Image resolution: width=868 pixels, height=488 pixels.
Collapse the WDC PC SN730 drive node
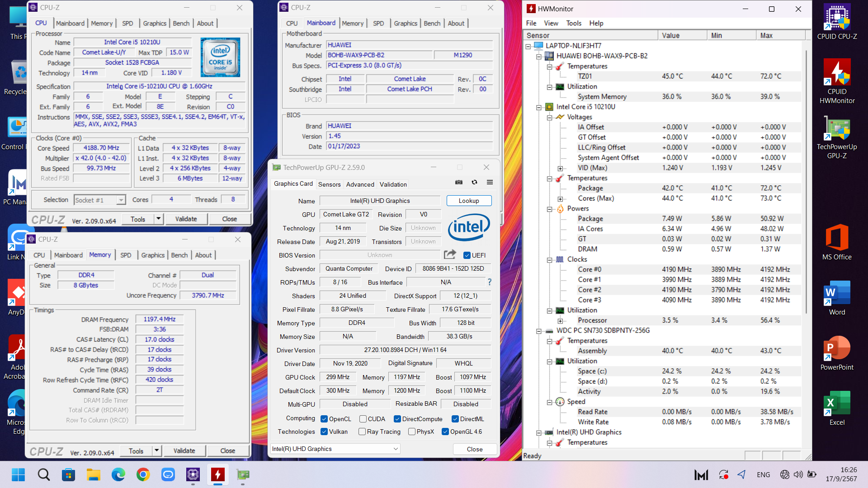point(539,331)
